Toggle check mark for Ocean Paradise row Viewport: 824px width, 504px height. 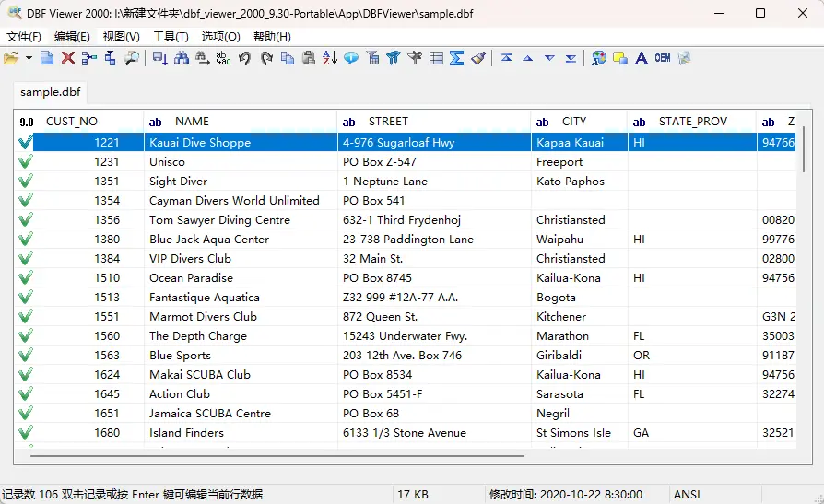point(25,277)
